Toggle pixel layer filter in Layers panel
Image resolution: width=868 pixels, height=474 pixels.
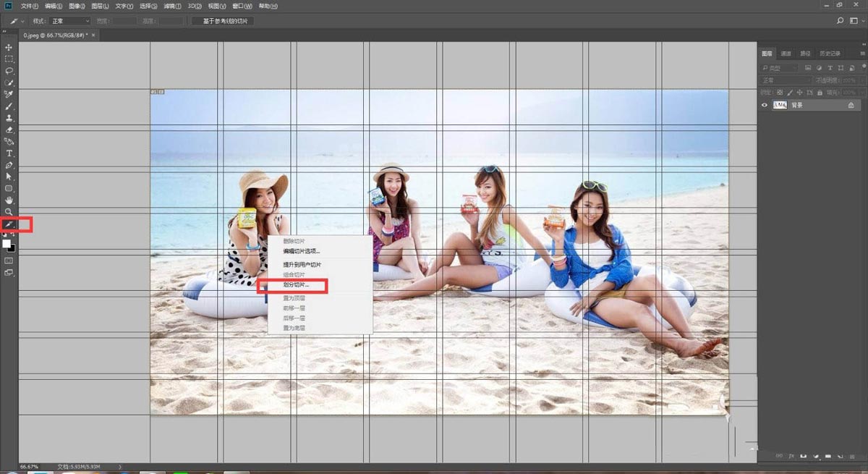(x=808, y=68)
